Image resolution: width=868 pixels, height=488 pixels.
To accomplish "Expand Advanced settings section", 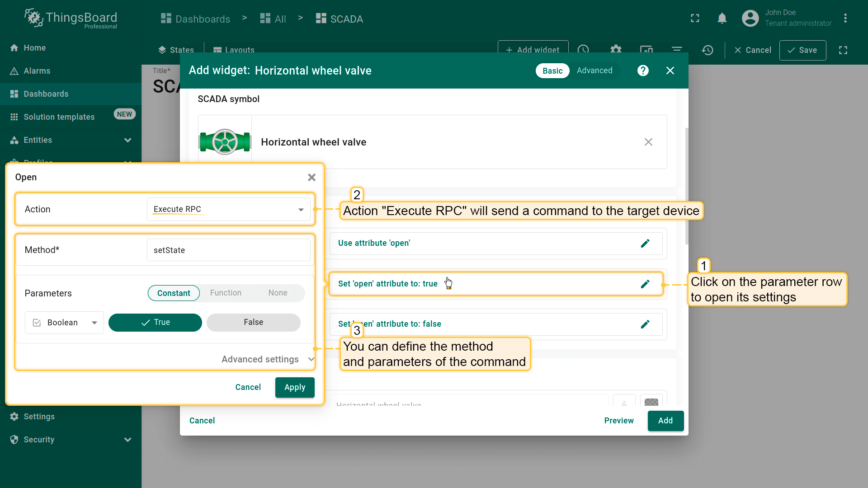I will [x=267, y=359].
